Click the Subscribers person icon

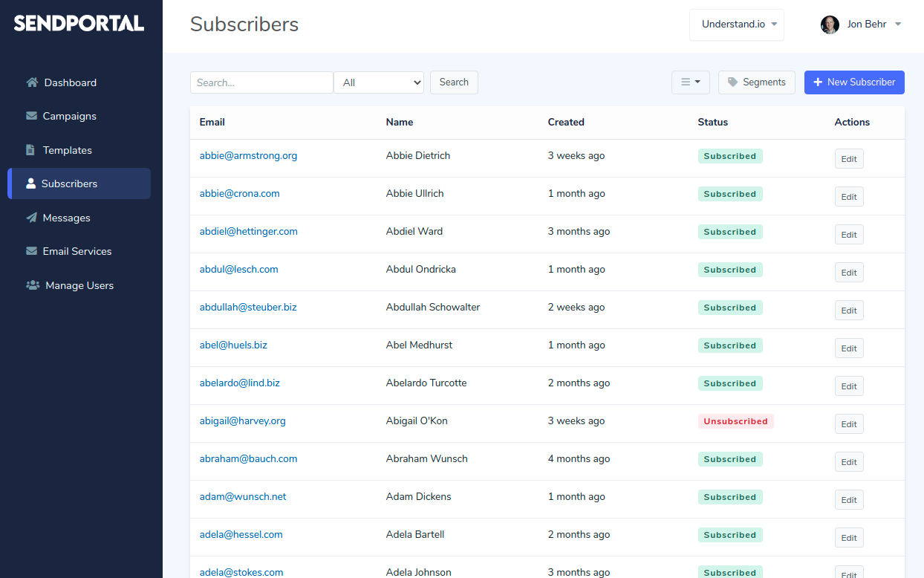(x=31, y=184)
